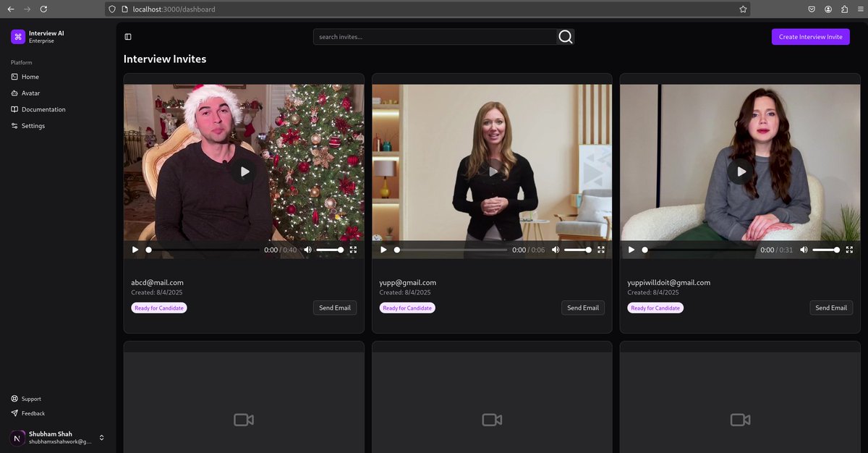Mute the yupp@gmail.com video
This screenshot has height=453, width=868.
(x=556, y=250)
